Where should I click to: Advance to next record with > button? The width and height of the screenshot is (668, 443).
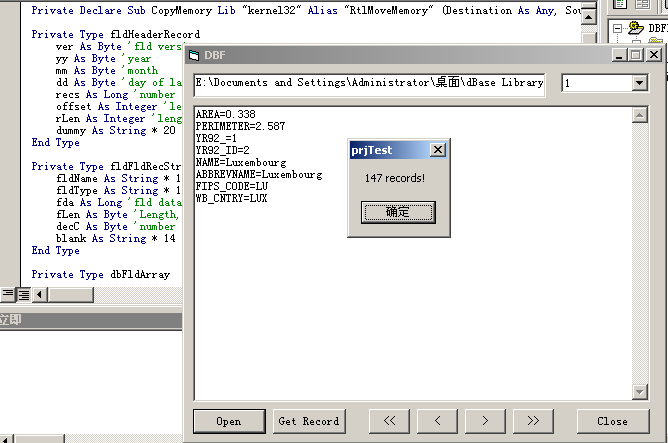tap(484, 421)
